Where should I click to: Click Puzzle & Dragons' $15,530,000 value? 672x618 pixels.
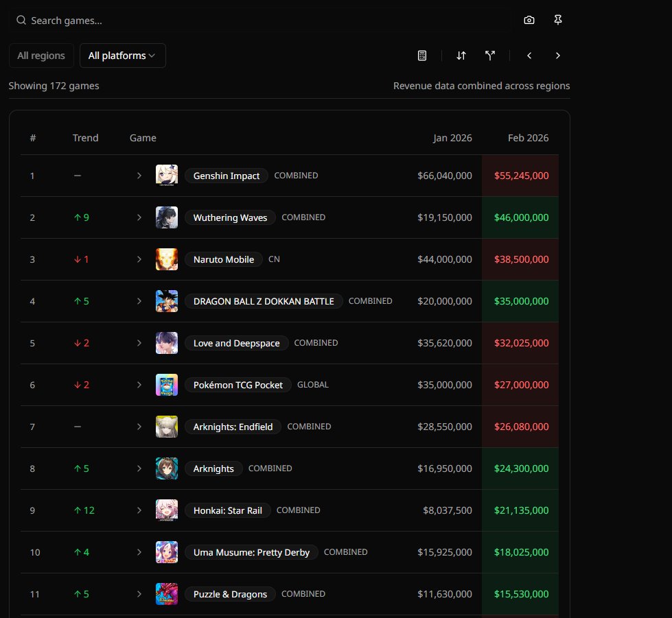point(521,594)
